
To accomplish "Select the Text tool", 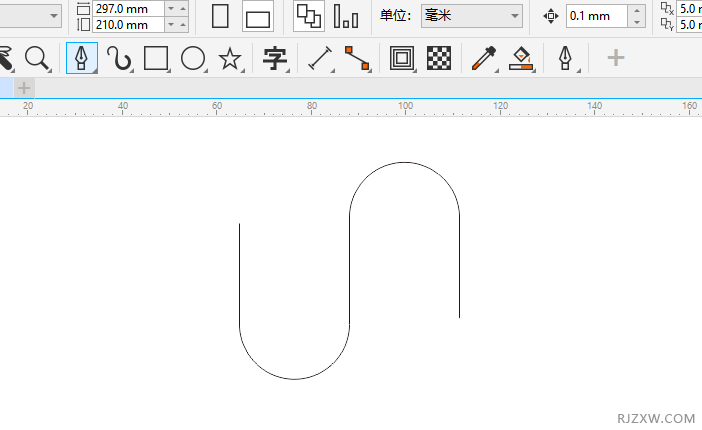I will (x=275, y=59).
